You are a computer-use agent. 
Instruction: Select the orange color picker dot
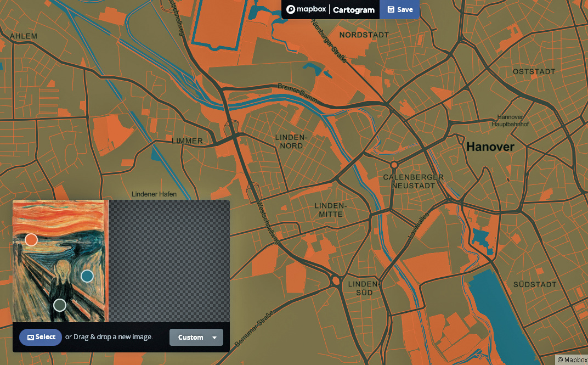tap(31, 240)
